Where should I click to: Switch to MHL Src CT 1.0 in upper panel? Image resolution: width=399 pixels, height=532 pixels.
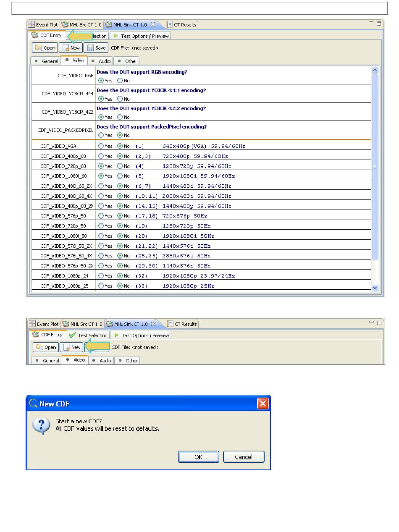[82, 25]
